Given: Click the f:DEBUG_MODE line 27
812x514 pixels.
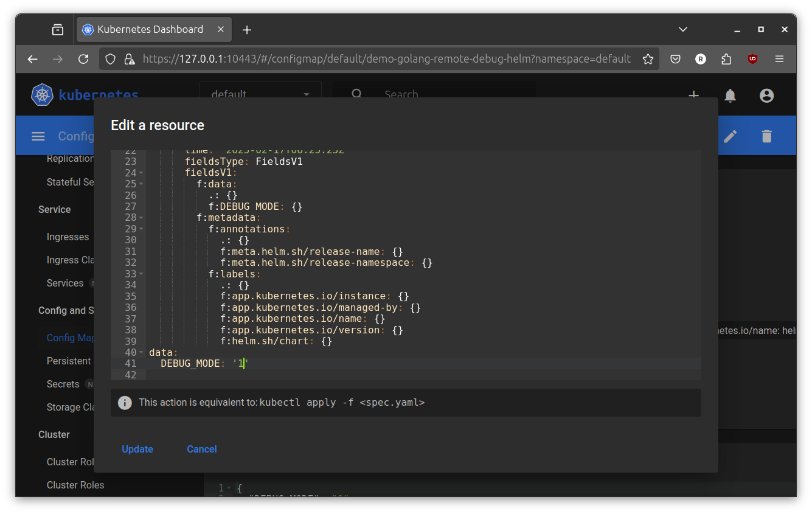Looking at the screenshot, I should (x=255, y=207).
